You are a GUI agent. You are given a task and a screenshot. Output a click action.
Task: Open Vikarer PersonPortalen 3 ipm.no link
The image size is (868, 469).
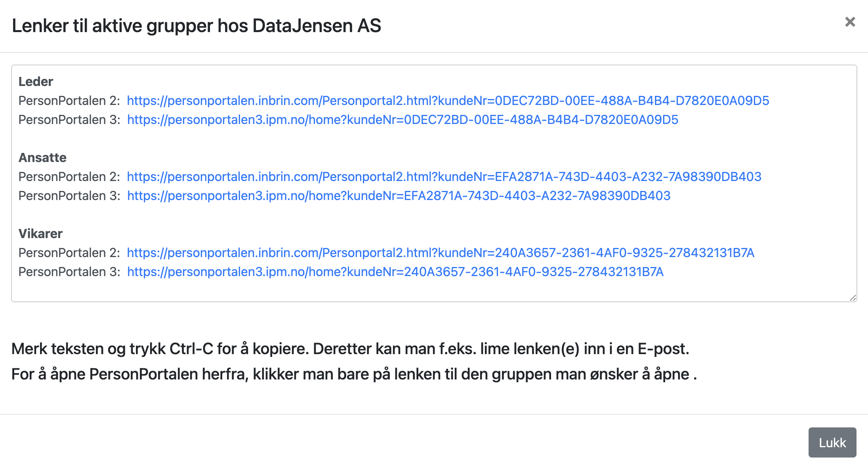(395, 272)
